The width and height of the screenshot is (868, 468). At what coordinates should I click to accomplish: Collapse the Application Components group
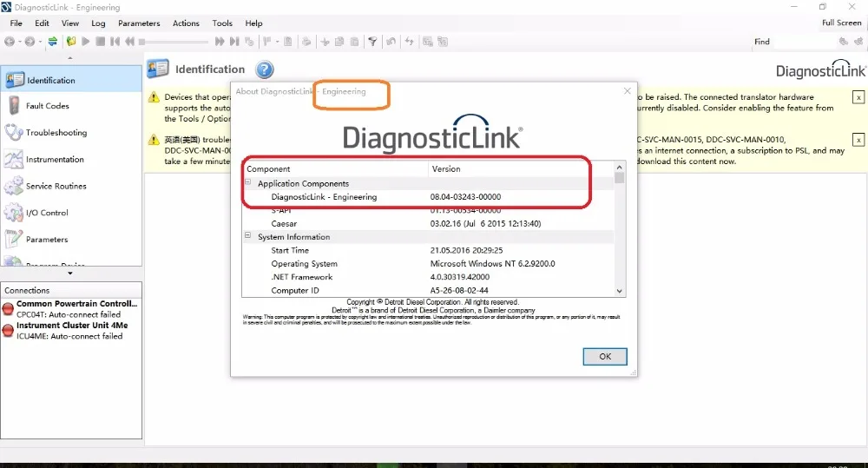248,182
